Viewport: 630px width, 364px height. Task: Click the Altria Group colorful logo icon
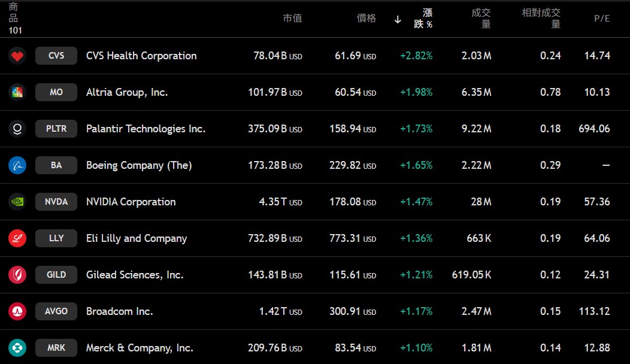click(x=17, y=92)
